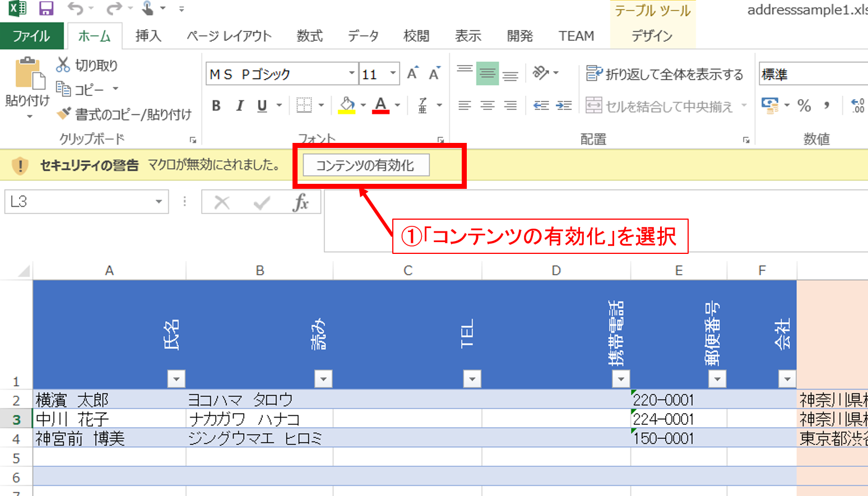Click accounting number format icon
The image size is (868, 496).
(770, 105)
